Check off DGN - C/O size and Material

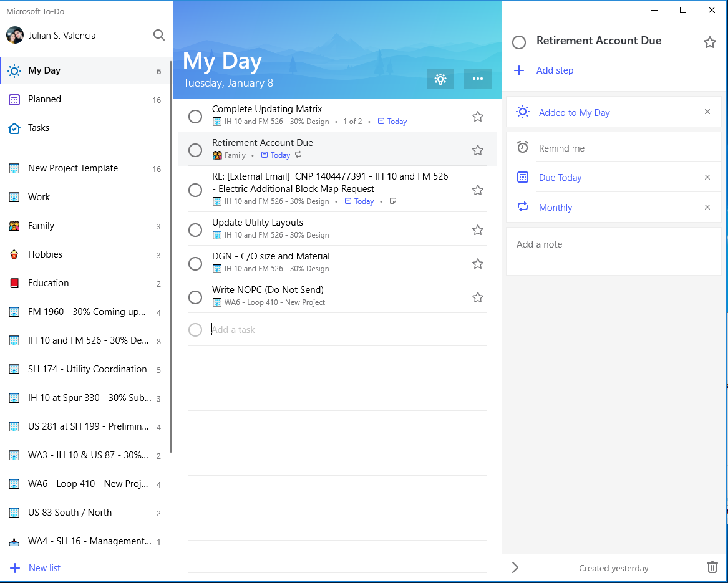(195, 264)
